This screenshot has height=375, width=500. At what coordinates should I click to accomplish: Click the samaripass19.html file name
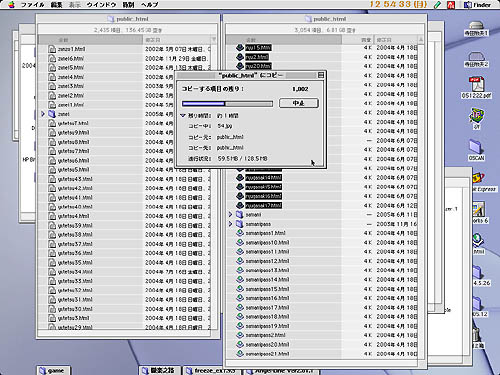pyautogui.click(x=267, y=326)
